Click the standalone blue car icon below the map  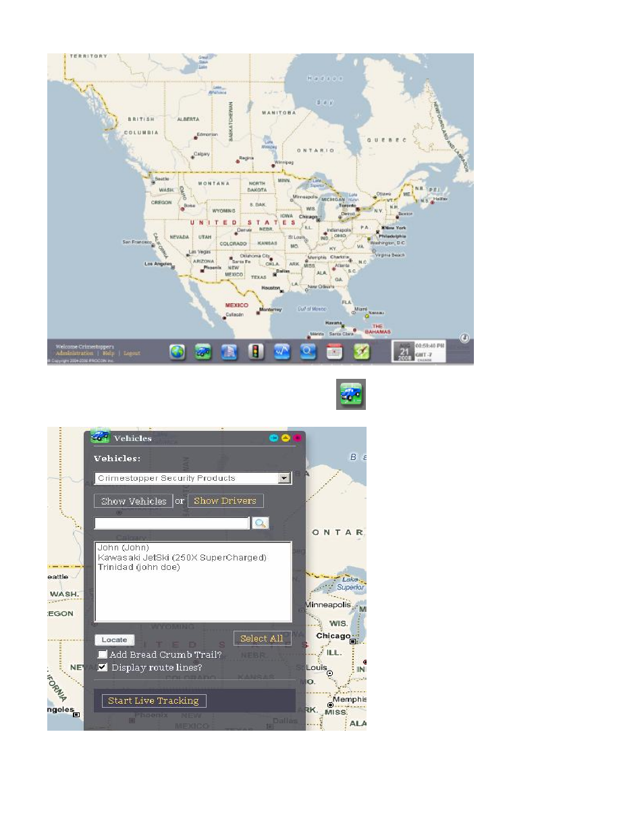pos(351,394)
